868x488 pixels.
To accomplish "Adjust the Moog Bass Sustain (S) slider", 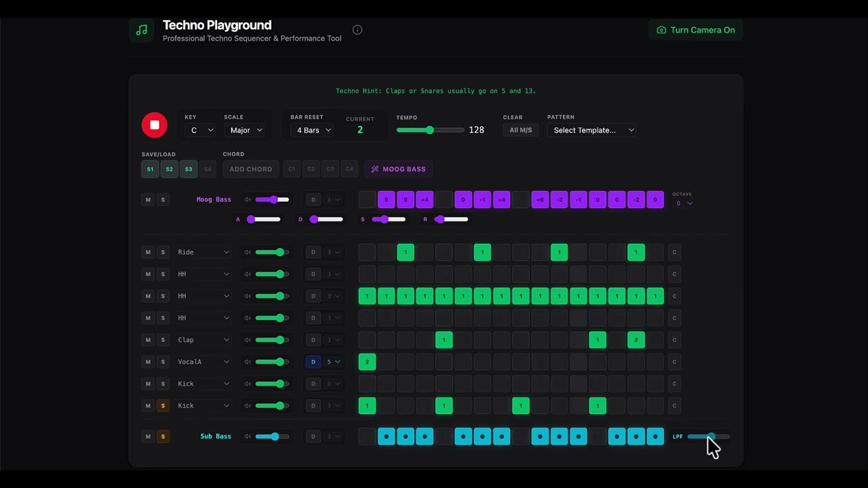I will (389, 219).
